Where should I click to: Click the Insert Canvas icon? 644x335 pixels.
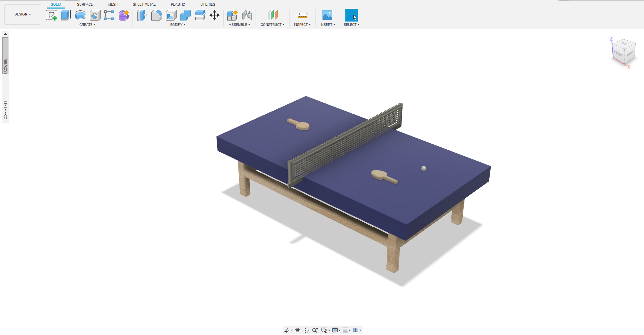click(327, 14)
